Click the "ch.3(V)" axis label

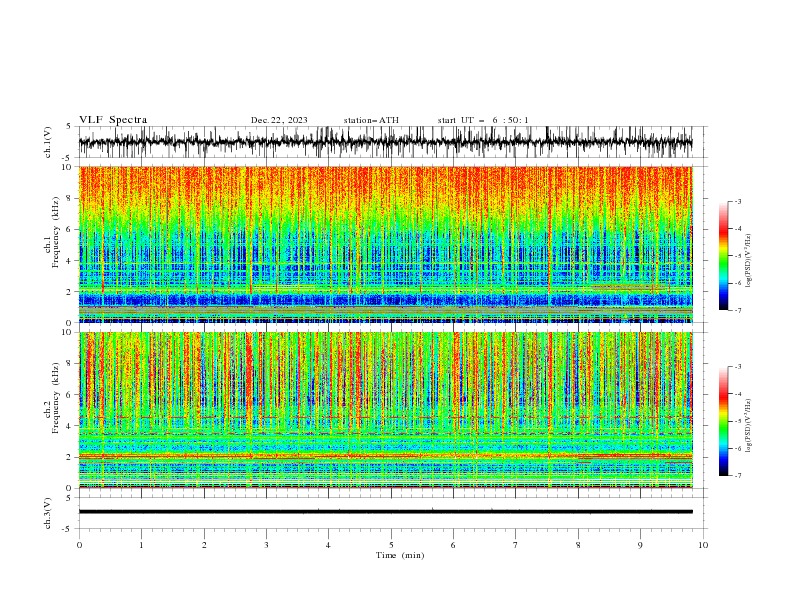pos(48,513)
